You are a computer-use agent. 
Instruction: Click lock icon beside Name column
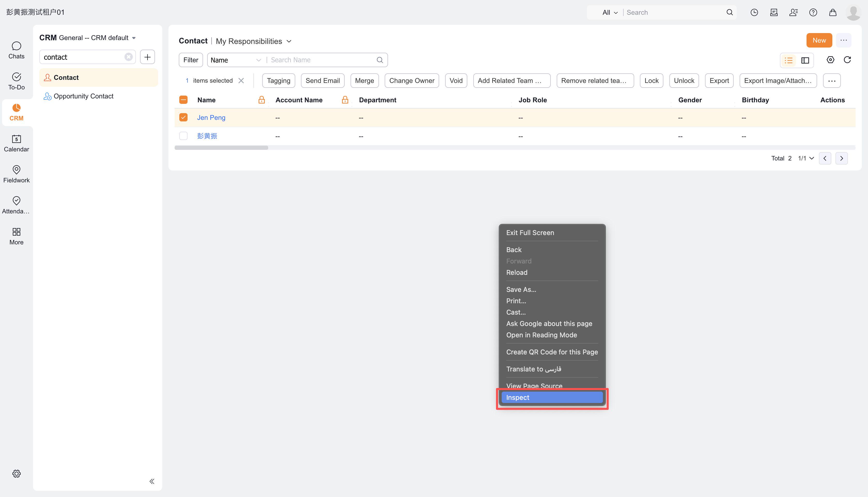click(x=261, y=100)
